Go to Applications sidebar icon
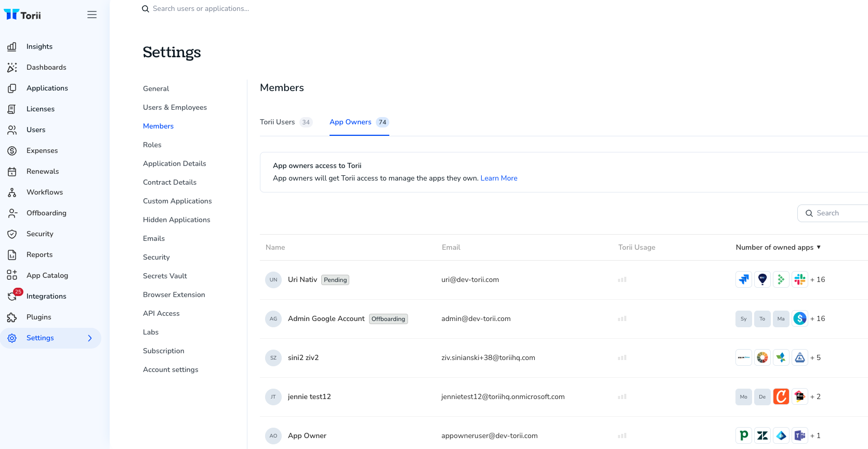Screen dimensions: 868x449 [12, 88]
